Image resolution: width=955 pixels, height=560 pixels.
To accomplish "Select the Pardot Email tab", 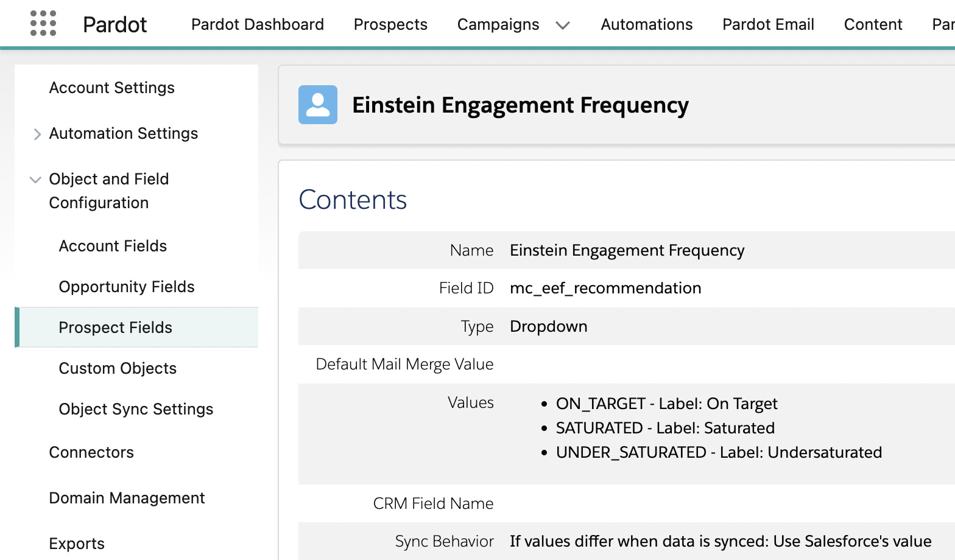I will 768,24.
